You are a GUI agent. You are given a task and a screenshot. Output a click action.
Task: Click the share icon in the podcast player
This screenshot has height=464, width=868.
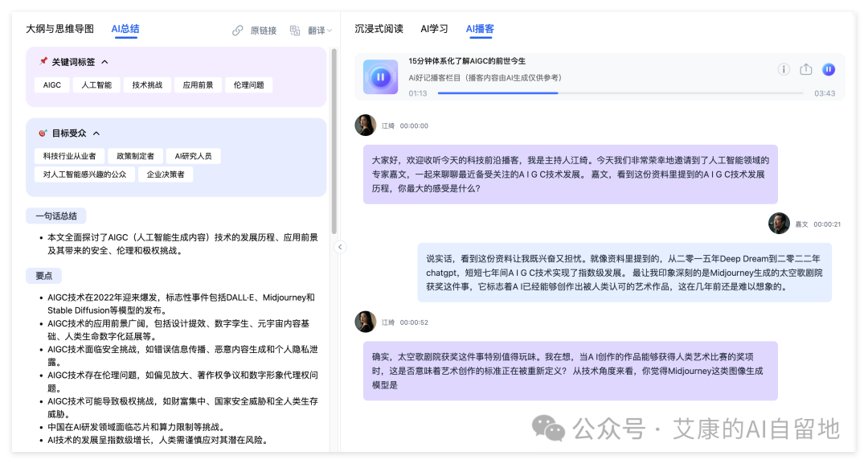(x=805, y=70)
